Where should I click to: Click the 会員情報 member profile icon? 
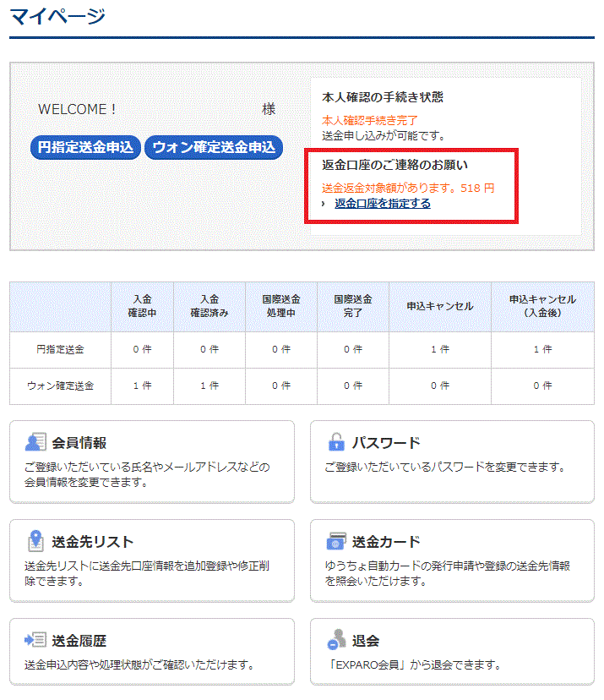pos(35,442)
